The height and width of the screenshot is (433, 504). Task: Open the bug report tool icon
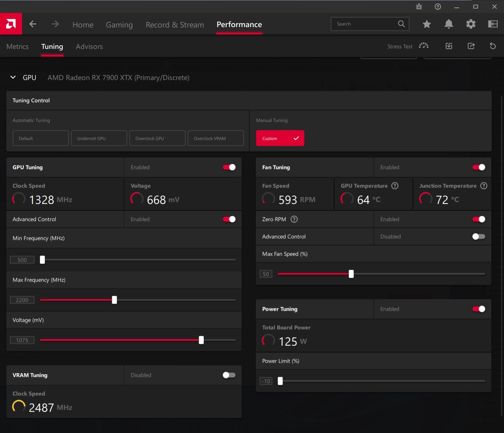419,7
